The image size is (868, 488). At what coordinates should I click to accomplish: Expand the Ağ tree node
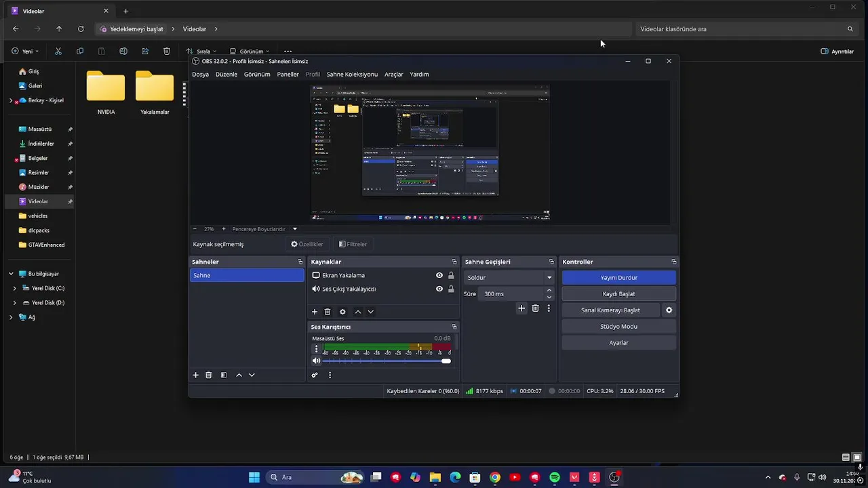(x=11, y=317)
